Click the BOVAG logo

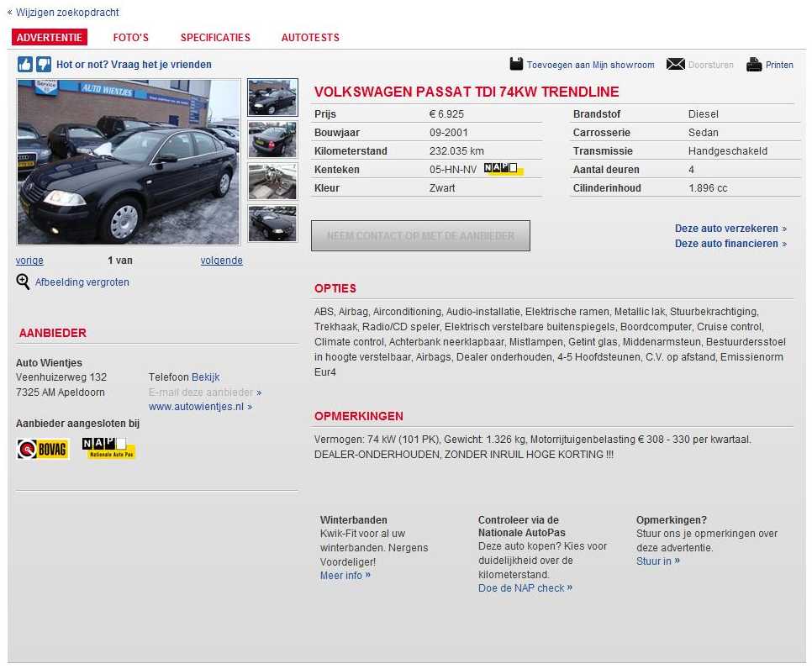coord(43,449)
